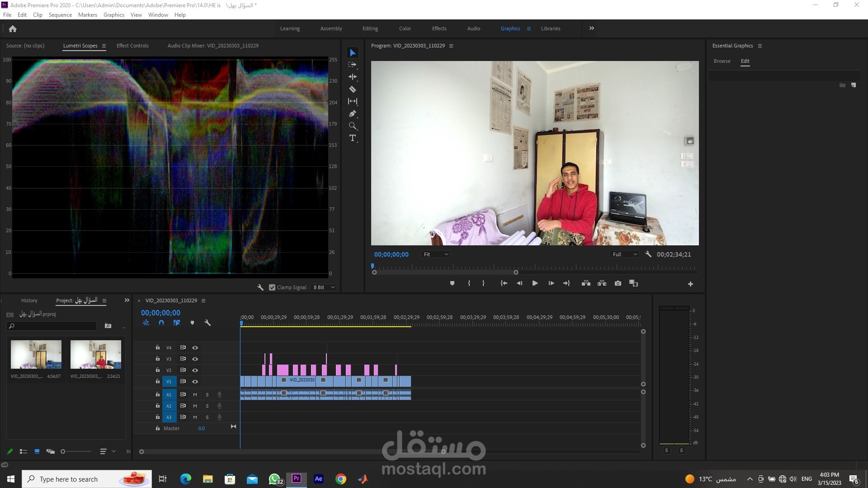
Task: Open the 8 Bit depth dropdown
Action: [324, 287]
